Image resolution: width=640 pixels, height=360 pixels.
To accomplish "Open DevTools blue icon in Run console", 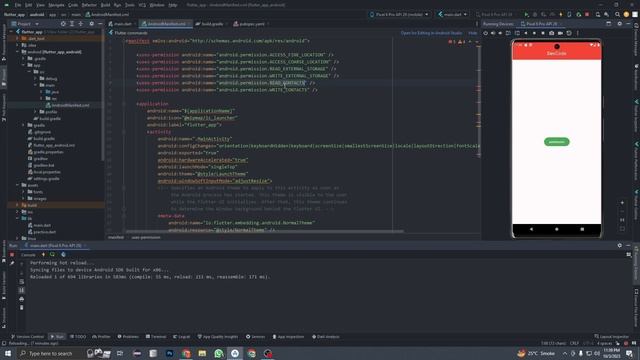I will (x=63, y=255).
